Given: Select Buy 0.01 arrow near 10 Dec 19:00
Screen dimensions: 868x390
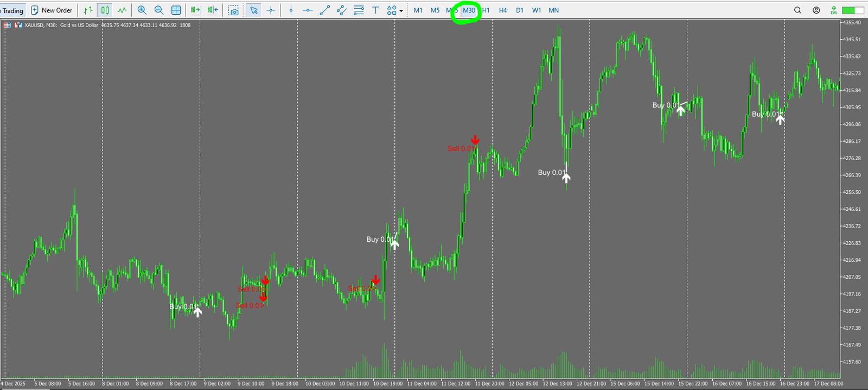Looking at the screenshot, I should click(394, 244).
